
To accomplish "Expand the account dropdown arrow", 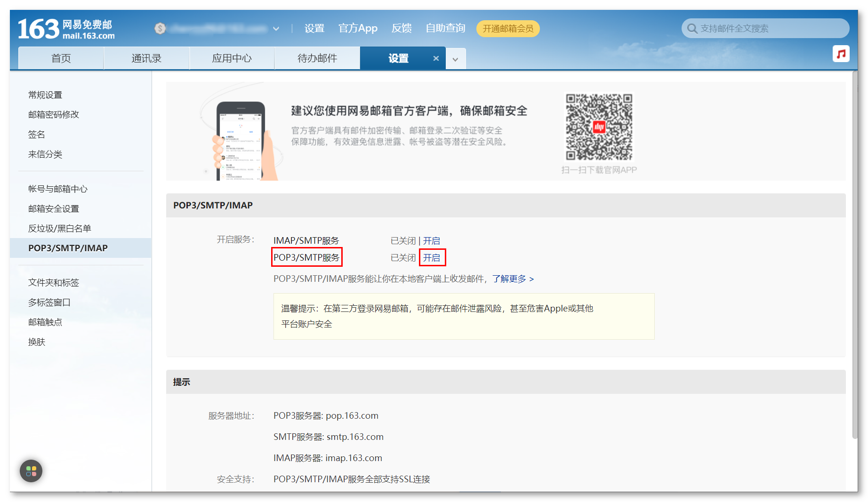I will (x=276, y=29).
